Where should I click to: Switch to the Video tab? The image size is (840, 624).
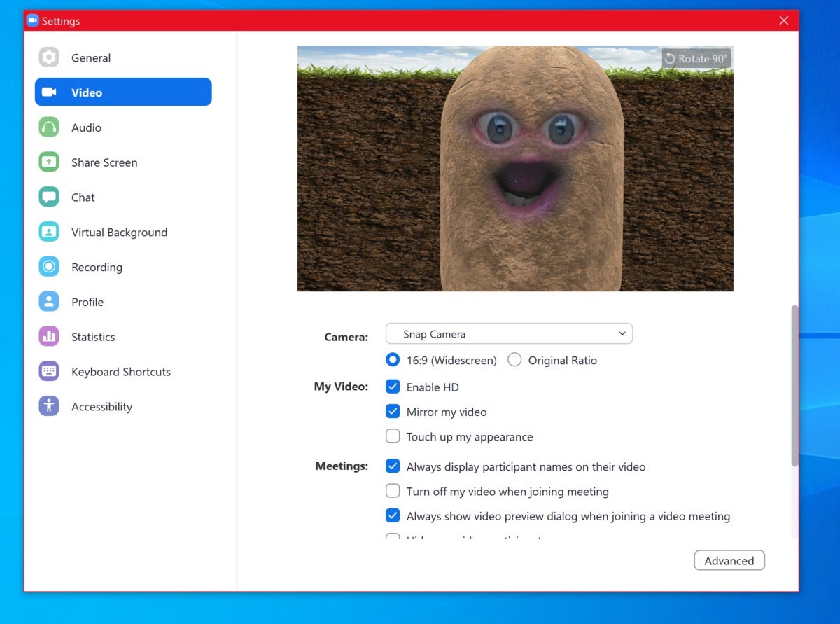123,92
